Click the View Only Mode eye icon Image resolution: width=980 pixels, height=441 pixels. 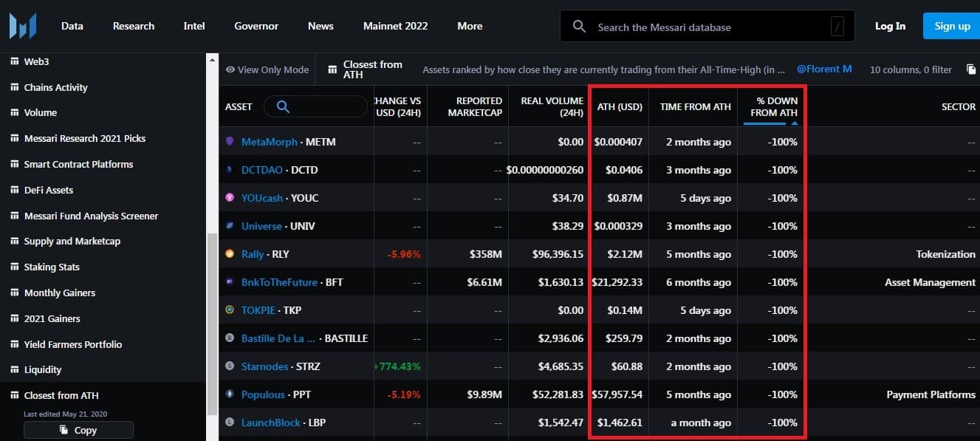pos(230,69)
